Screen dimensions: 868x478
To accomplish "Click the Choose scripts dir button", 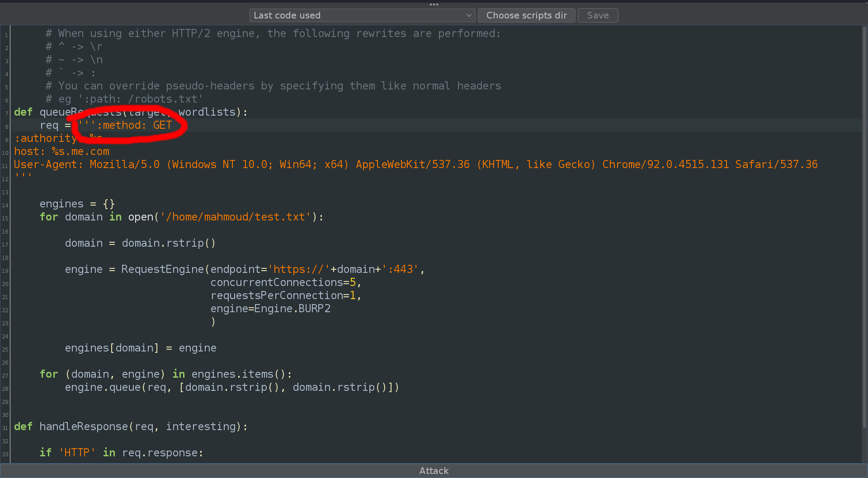I will [526, 15].
